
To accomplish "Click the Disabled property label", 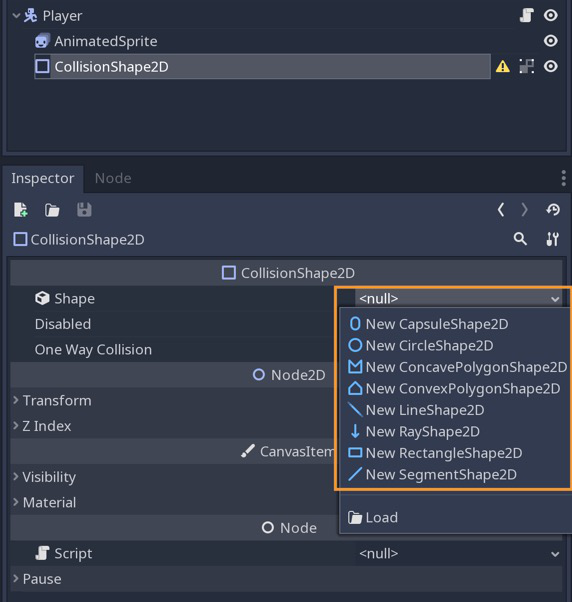I will point(63,324).
